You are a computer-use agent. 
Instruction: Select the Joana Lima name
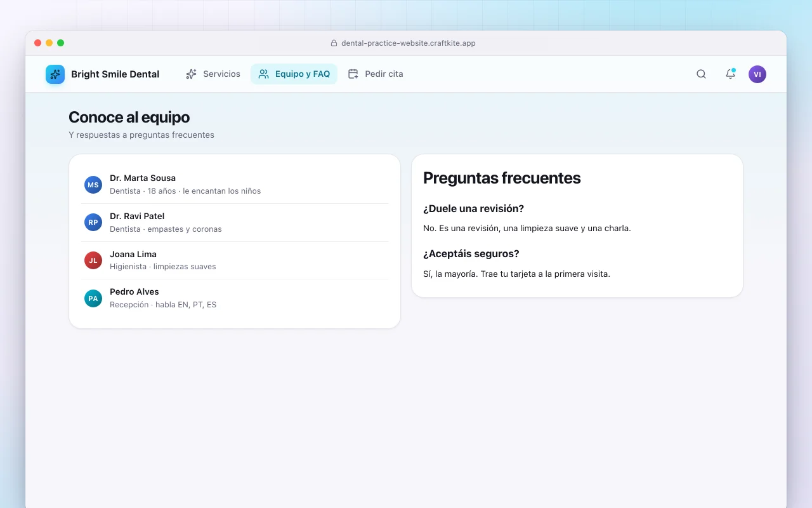tap(133, 254)
